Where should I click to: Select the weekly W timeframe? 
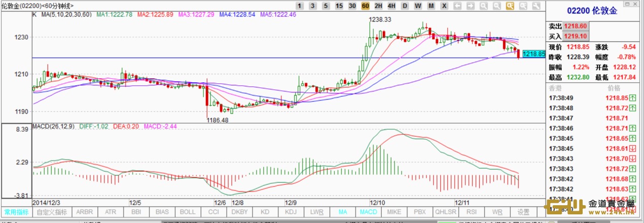click(x=418, y=6)
